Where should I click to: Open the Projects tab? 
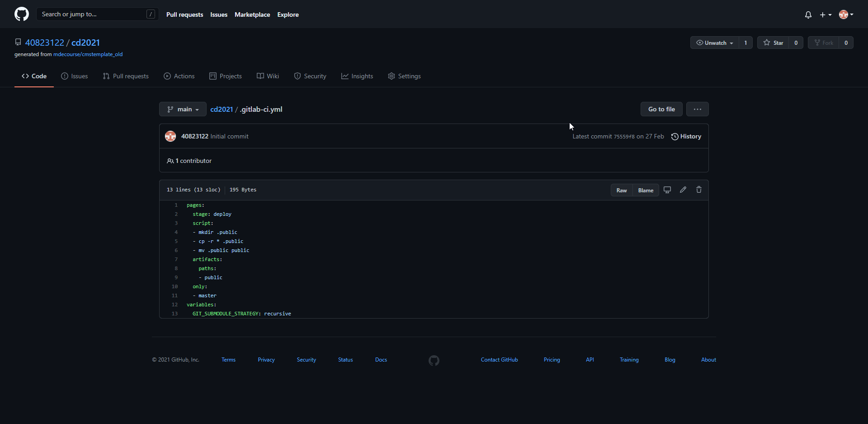[x=226, y=76]
